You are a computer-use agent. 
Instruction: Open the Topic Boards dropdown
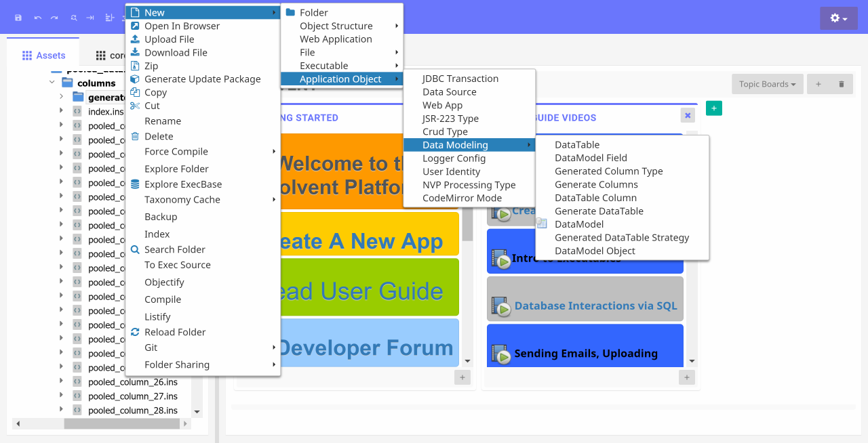click(768, 84)
